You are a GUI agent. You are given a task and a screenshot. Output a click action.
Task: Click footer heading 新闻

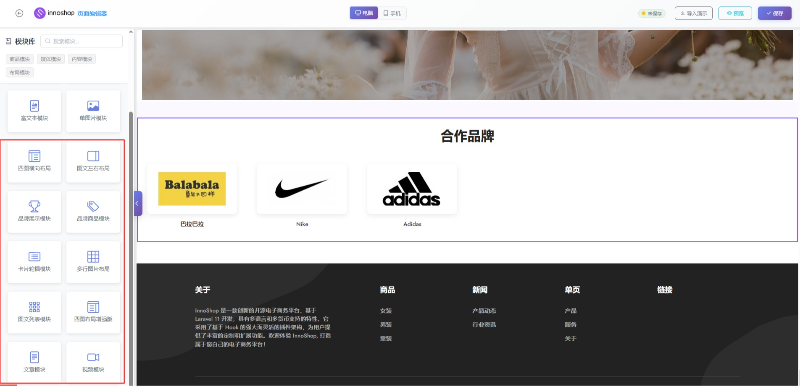pos(480,290)
